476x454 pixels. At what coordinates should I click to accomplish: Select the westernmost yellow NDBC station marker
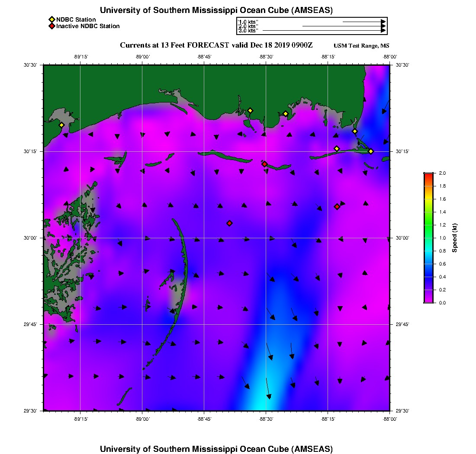pos(61,125)
